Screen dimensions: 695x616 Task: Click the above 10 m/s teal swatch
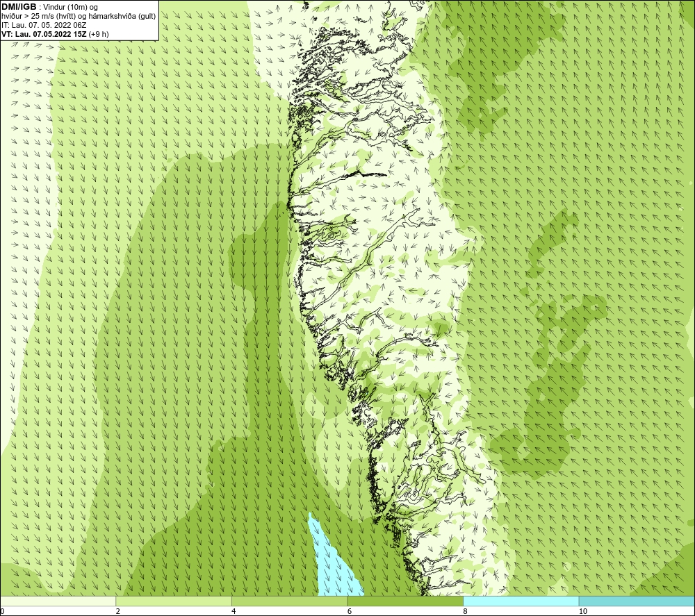(x=637, y=601)
